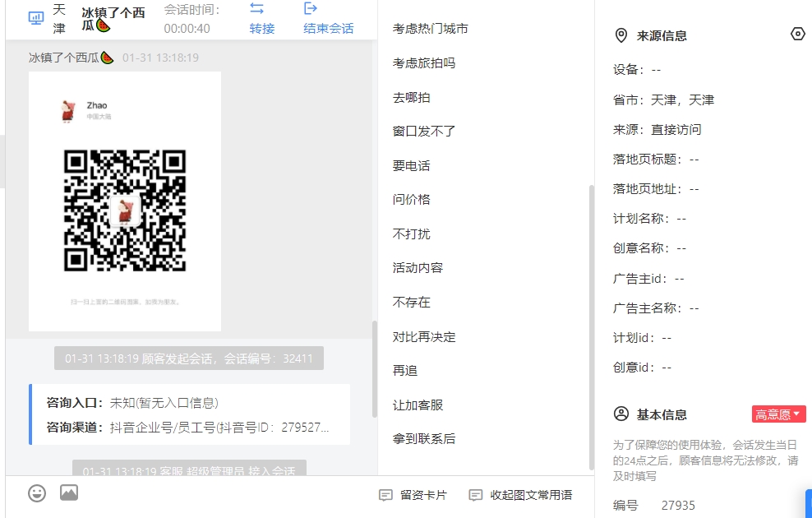Image resolution: width=812 pixels, height=518 pixels.
Task: Click the 结束会话 button
Action: (x=328, y=29)
